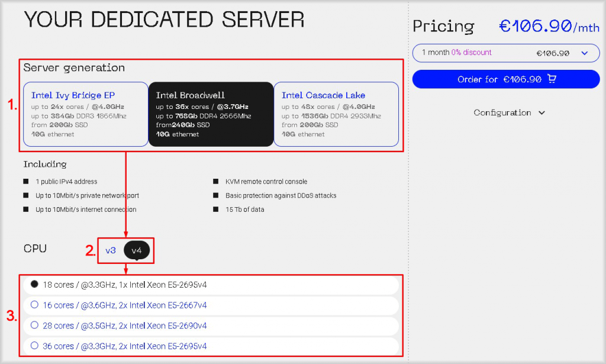The width and height of the screenshot is (606, 364).
Task: Choose 16 cores 2x Xeon E5-2667v4 option
Action: (x=211, y=305)
